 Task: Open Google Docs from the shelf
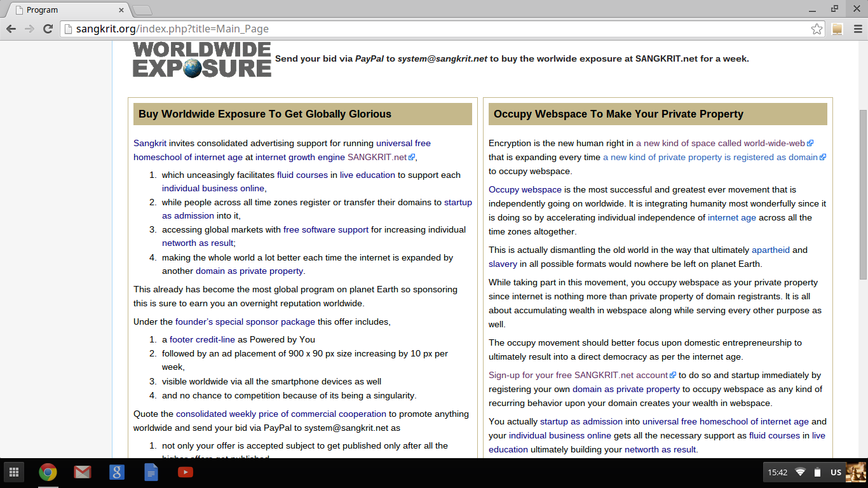[x=151, y=472]
